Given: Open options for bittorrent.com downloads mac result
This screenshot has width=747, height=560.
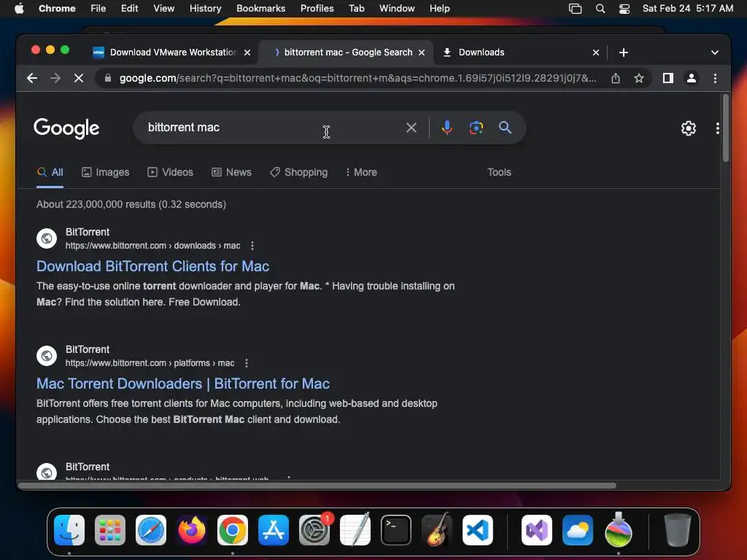Looking at the screenshot, I should 252,246.
